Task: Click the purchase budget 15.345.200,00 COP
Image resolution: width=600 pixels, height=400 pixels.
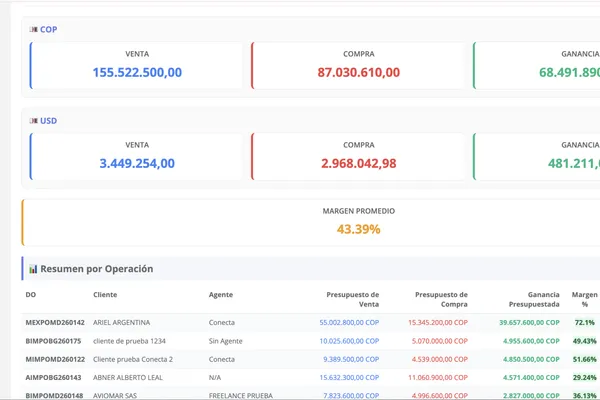Action: (x=438, y=323)
